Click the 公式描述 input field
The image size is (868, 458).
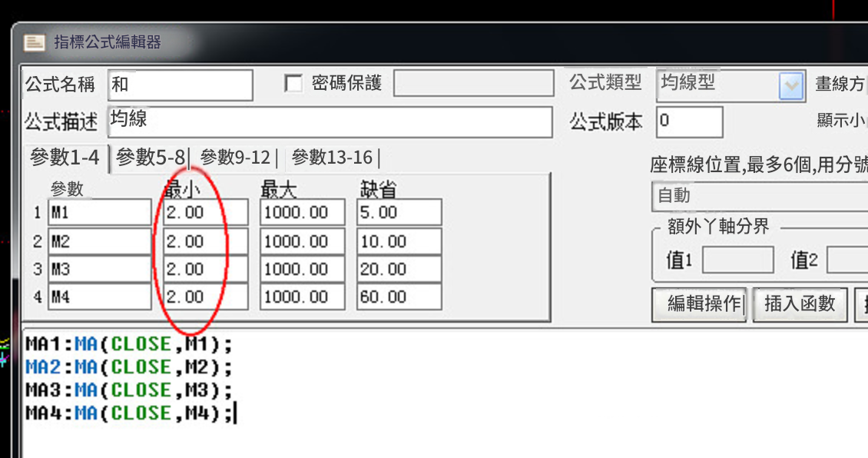tap(330, 122)
